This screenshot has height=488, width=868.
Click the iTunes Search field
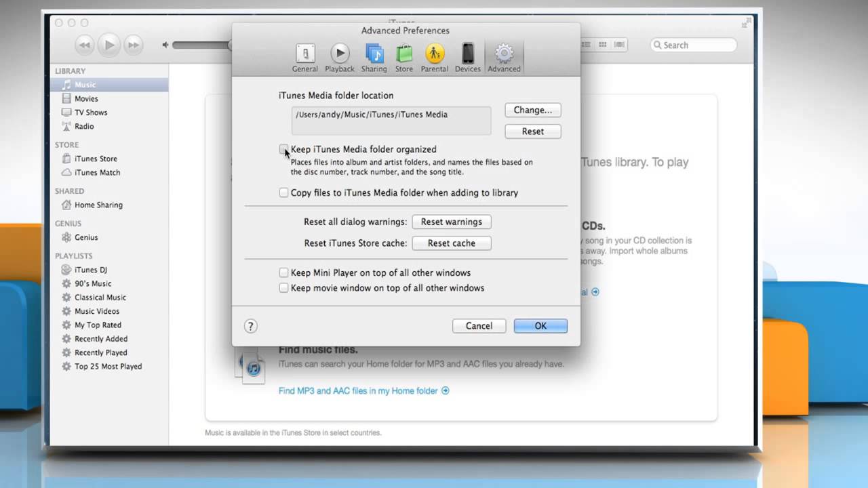click(x=694, y=45)
